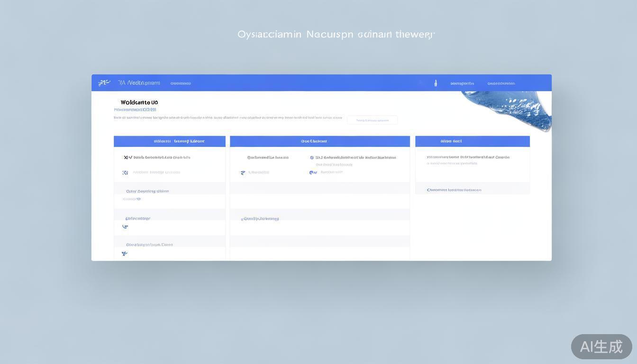Image resolution: width=637 pixels, height=364 pixels.
Task: Click the logo icon in the blue navigation bar
Action: tap(103, 83)
